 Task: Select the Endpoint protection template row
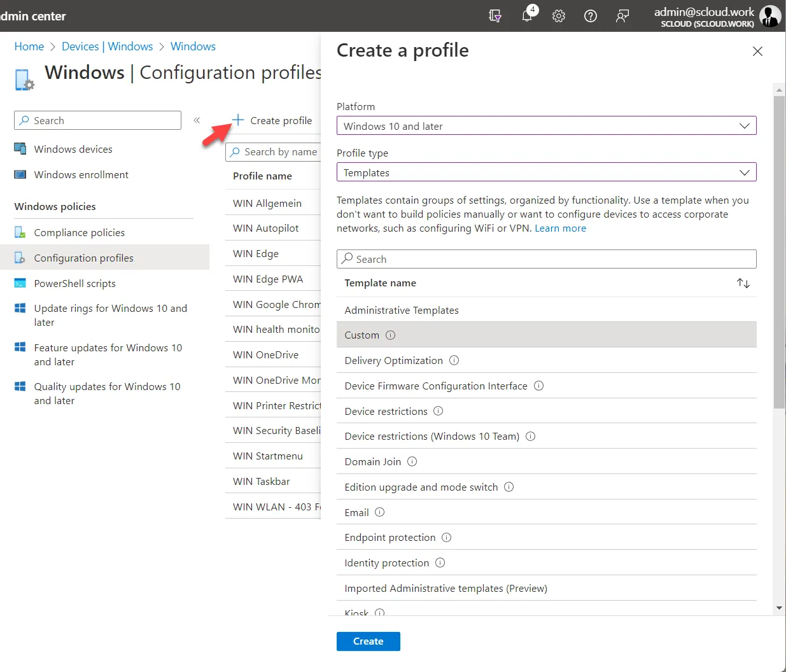tap(546, 538)
